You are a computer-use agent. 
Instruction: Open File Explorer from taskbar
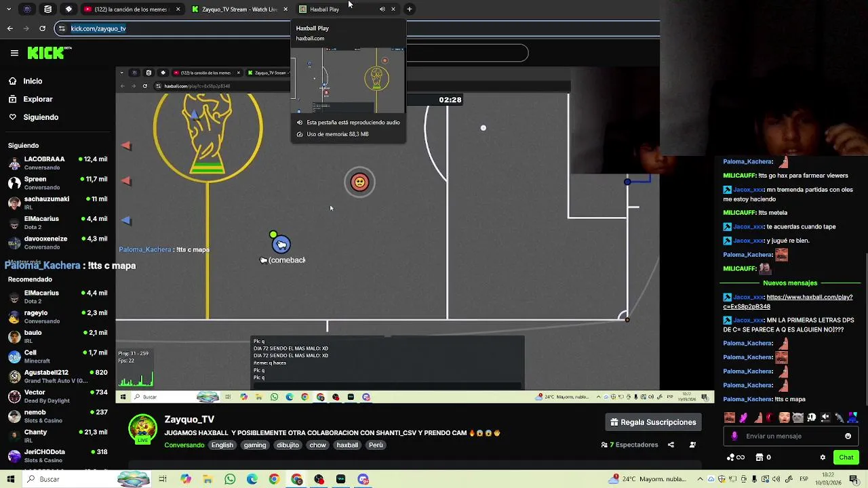pyautogui.click(x=208, y=479)
